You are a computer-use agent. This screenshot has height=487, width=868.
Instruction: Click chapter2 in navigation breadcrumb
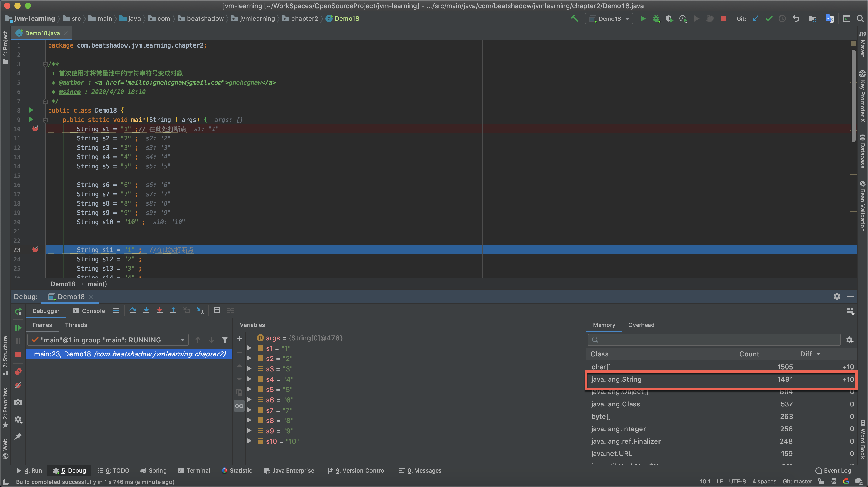(x=300, y=19)
